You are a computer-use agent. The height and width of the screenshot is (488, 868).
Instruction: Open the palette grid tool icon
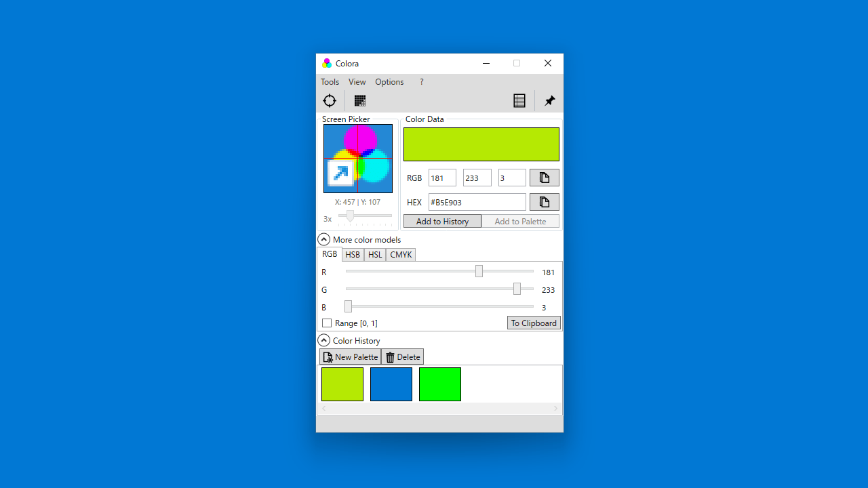pos(360,101)
